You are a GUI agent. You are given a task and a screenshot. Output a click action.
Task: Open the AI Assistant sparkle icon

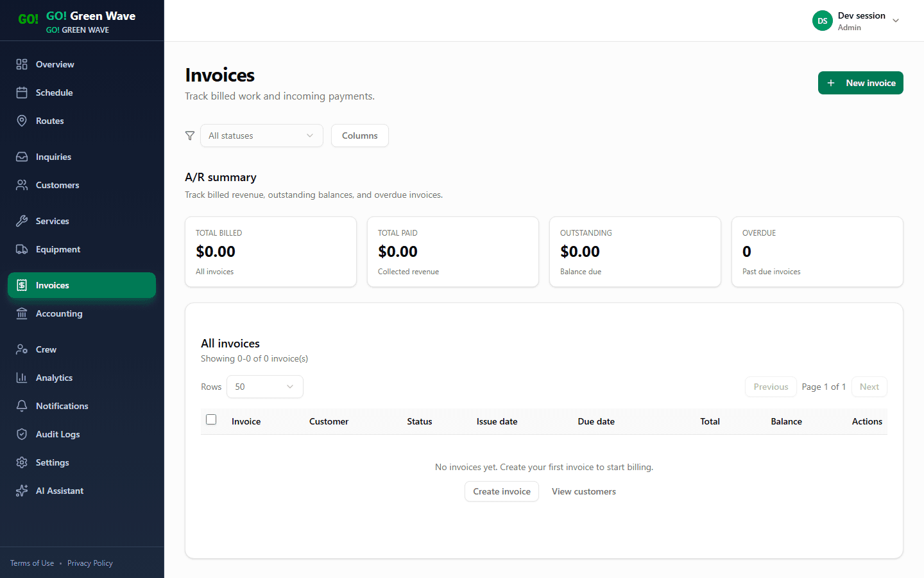pos(23,491)
